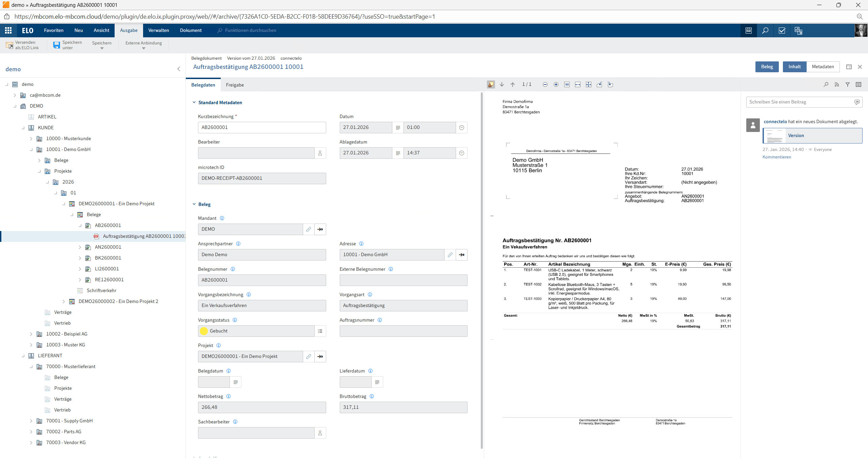Switch to the Freigabe tab
Viewport: 868px width, 459px height.
point(235,85)
